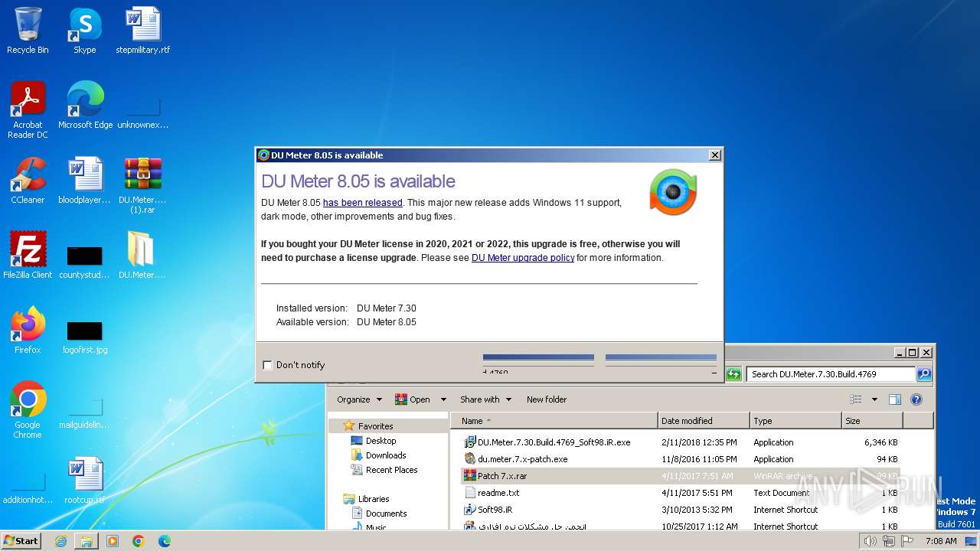
Task: Click Windows Explorer taskbar button
Action: [x=87, y=541]
